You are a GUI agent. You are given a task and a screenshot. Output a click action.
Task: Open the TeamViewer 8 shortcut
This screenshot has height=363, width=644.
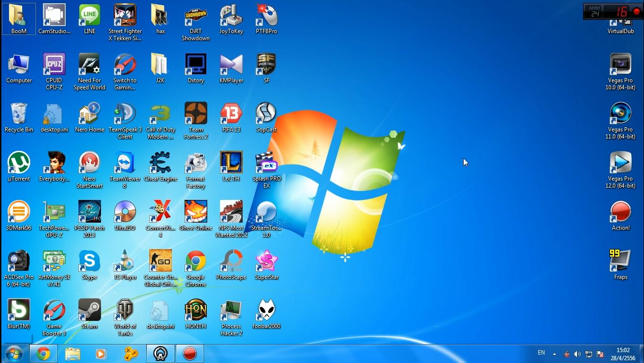125,170
